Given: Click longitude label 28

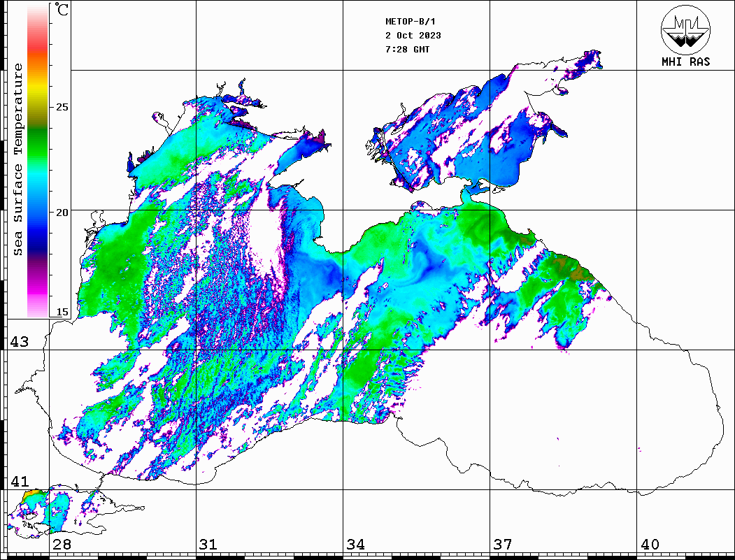Looking at the screenshot, I should 62,545.
